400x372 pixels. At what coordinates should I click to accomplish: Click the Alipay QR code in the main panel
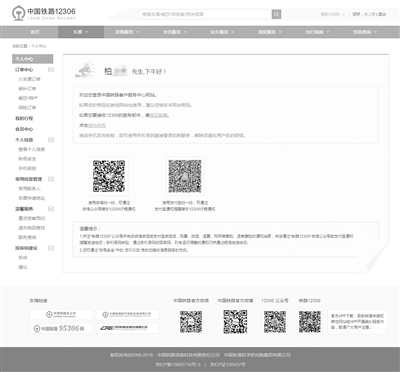click(185, 176)
